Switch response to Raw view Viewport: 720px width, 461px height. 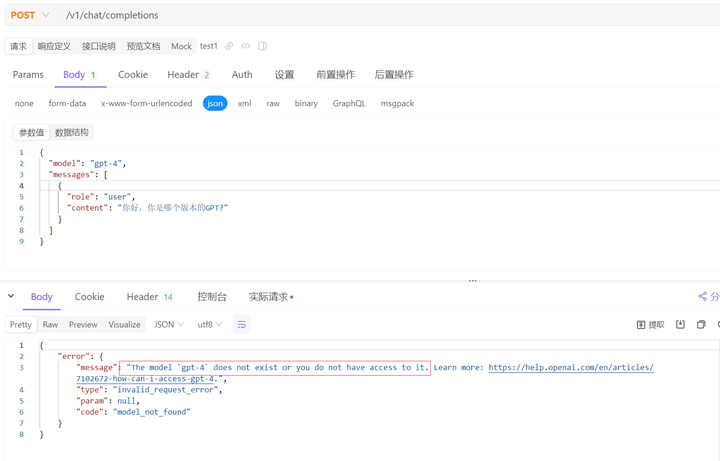(x=51, y=325)
